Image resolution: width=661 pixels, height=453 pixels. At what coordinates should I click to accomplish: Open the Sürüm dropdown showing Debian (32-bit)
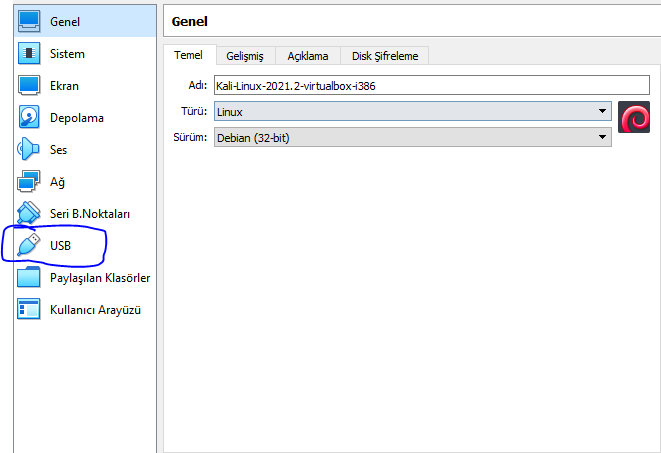pyautogui.click(x=412, y=138)
